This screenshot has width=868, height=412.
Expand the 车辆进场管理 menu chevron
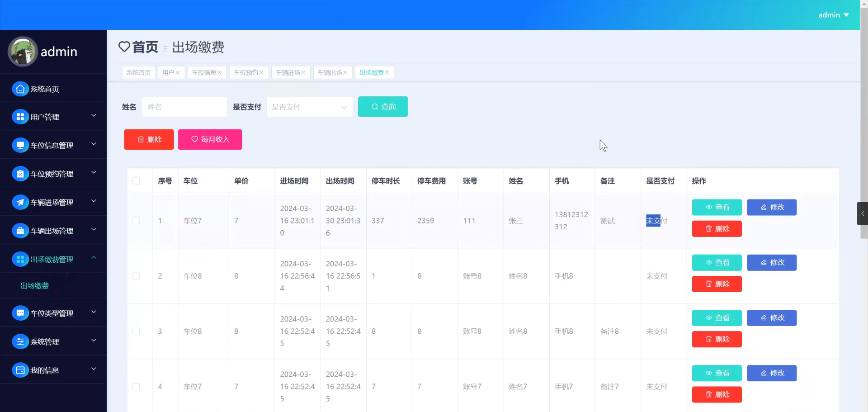[94, 201]
